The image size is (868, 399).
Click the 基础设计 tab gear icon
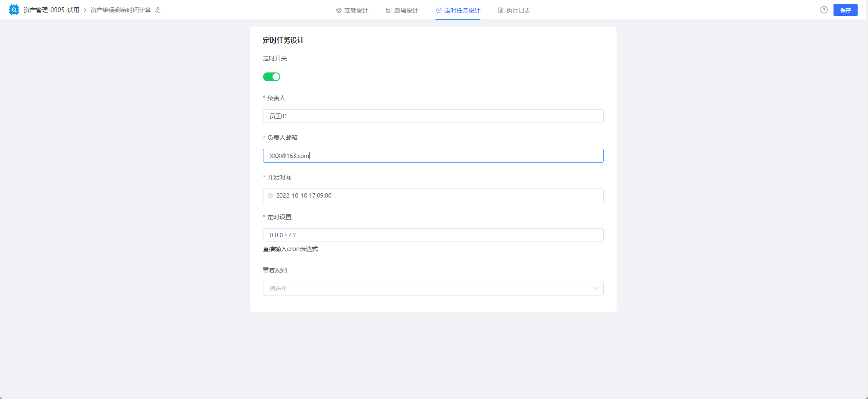[338, 10]
